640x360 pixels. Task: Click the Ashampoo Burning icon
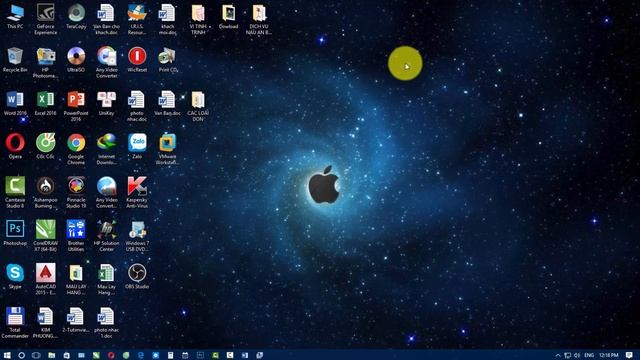tap(45, 192)
